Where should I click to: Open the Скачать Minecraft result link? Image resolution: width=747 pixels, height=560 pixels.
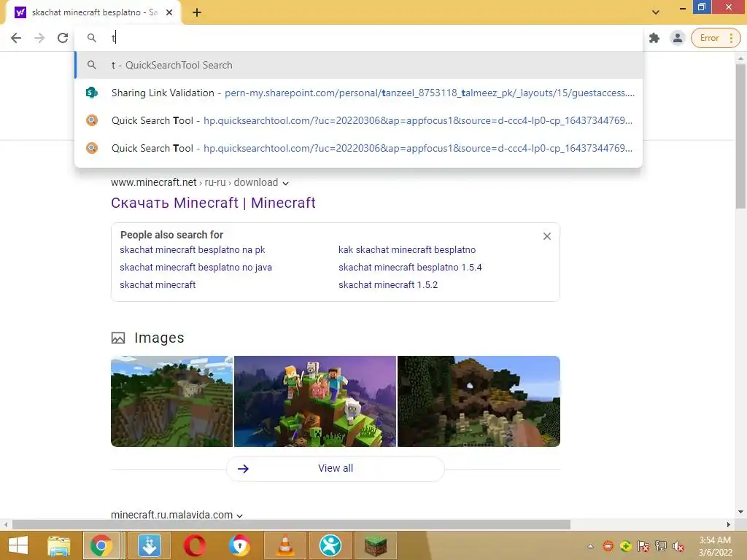pyautogui.click(x=213, y=203)
